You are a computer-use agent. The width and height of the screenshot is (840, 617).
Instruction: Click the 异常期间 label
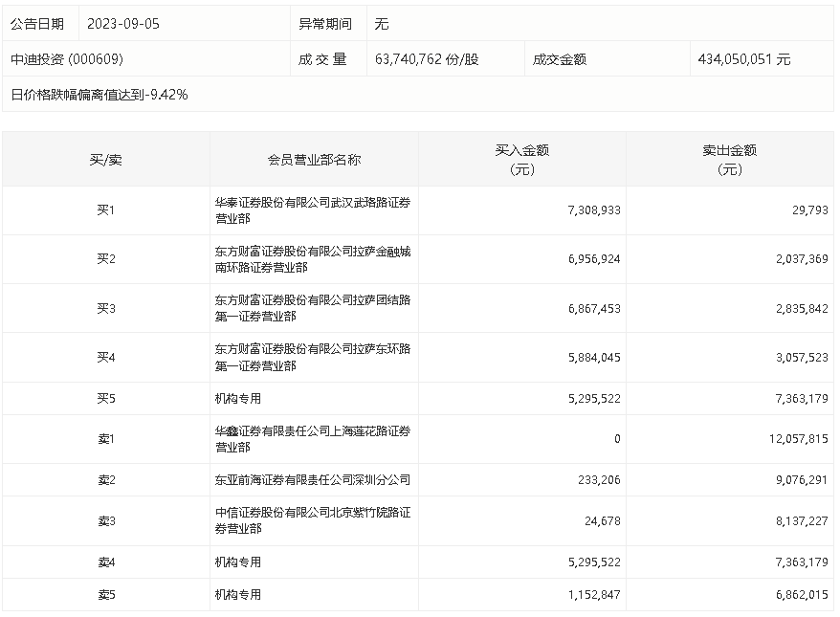point(324,24)
